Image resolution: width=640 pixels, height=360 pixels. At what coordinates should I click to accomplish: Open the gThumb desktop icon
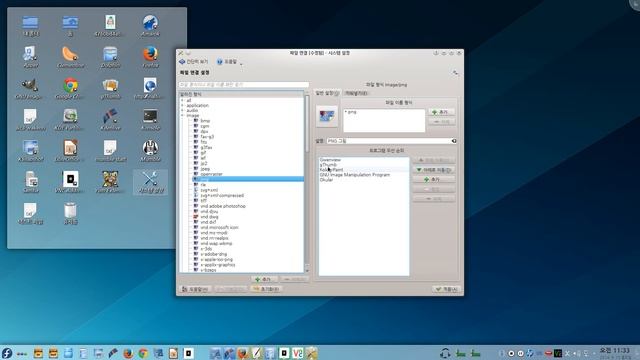tap(110, 89)
